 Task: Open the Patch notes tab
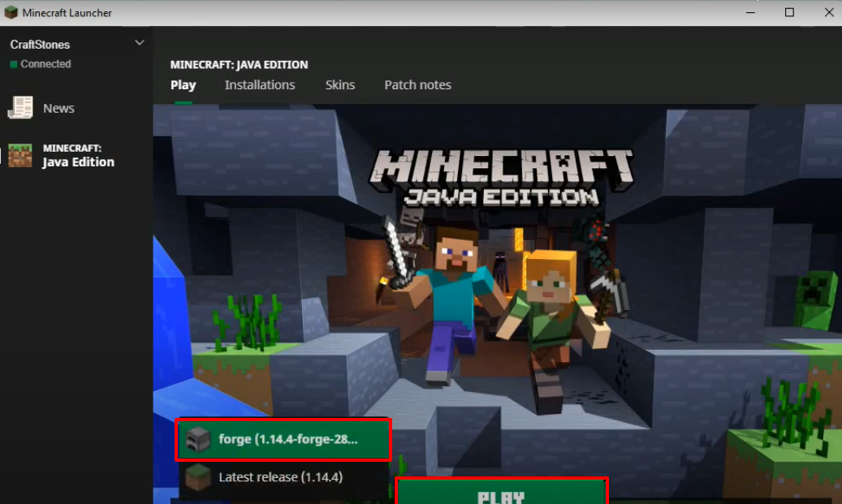(418, 84)
